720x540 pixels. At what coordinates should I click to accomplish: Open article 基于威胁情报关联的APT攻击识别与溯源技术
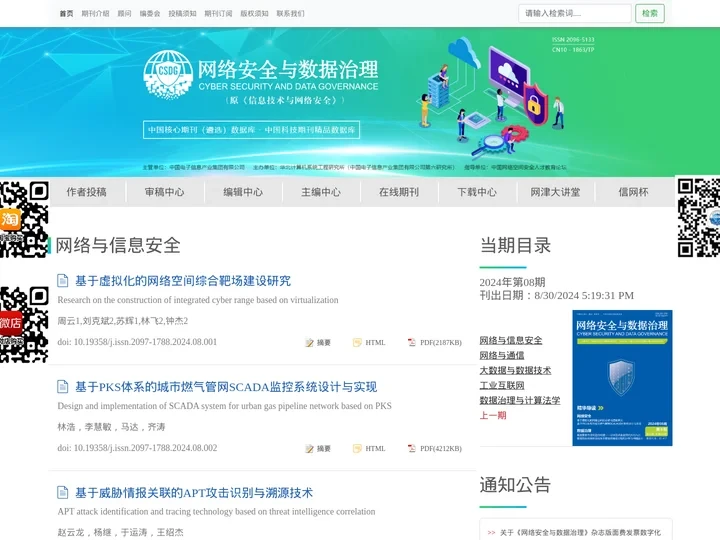pos(194,493)
